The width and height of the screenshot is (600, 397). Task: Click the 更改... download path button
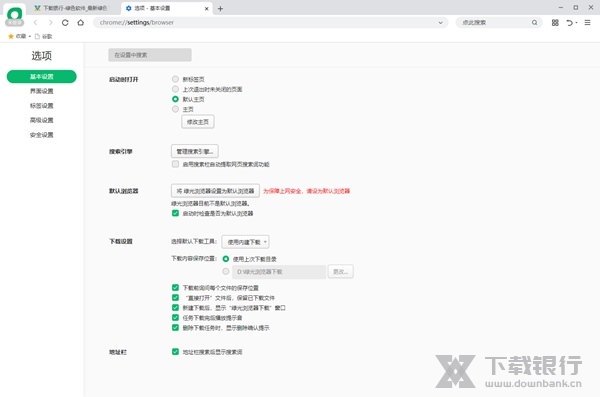tap(341, 272)
